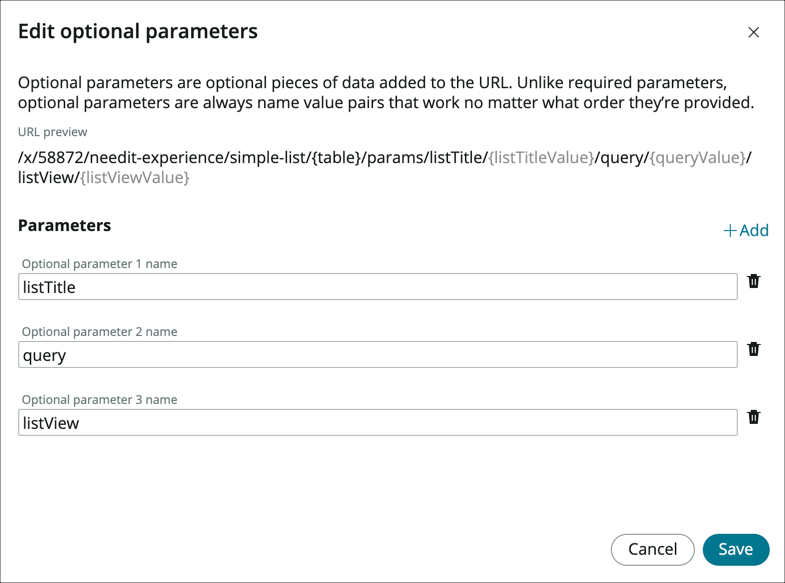Screen dimensions: 785x583
Task: Save the optional parameters
Action: pyautogui.click(x=735, y=549)
